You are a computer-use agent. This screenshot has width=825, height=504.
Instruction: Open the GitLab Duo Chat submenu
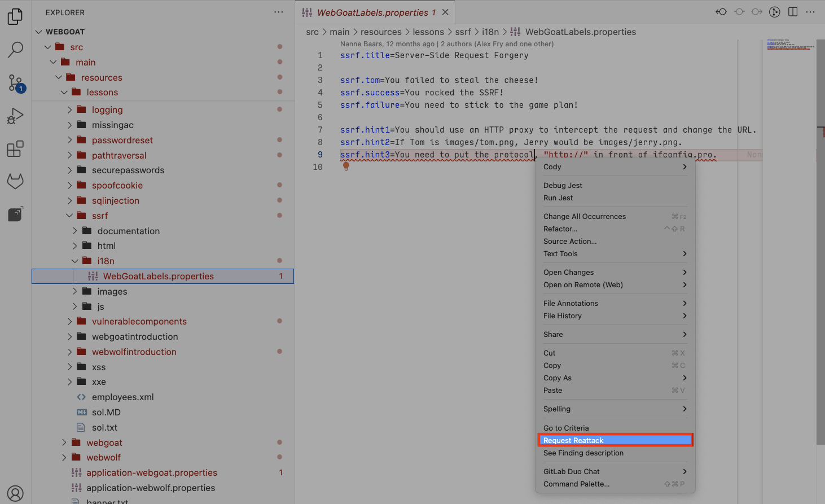click(x=615, y=471)
